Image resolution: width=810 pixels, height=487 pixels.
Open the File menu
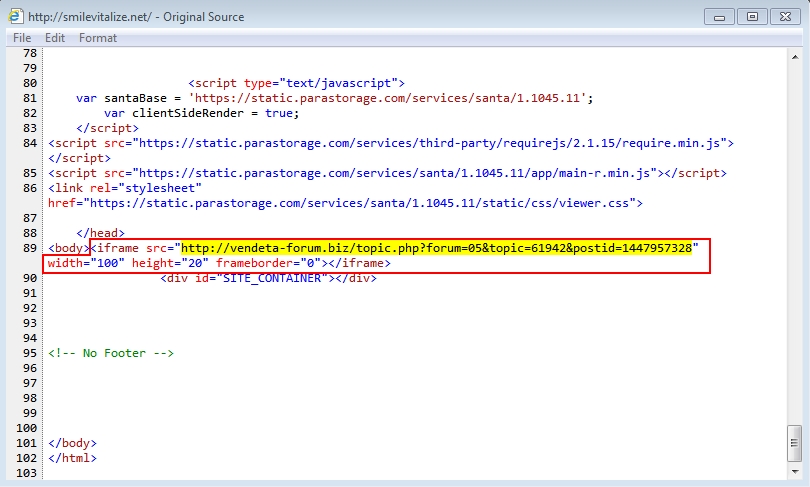22,38
